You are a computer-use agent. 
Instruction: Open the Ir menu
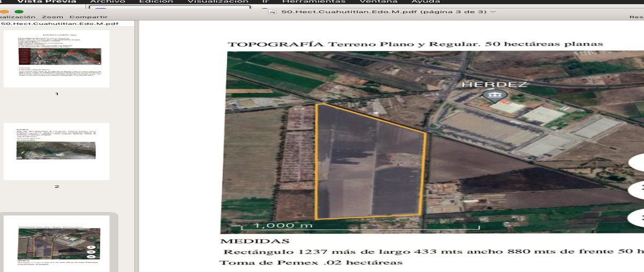[265, 2]
